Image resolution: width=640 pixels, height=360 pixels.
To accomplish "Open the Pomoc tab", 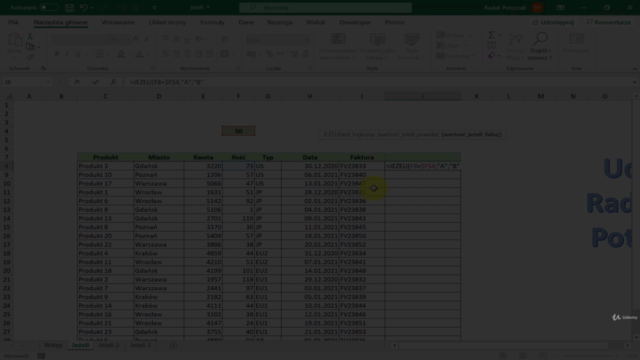I will [x=394, y=22].
